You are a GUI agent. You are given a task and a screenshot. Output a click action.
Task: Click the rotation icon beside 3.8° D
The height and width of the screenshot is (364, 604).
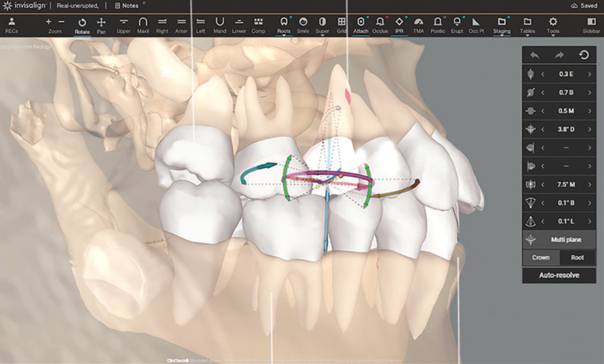coord(531,129)
